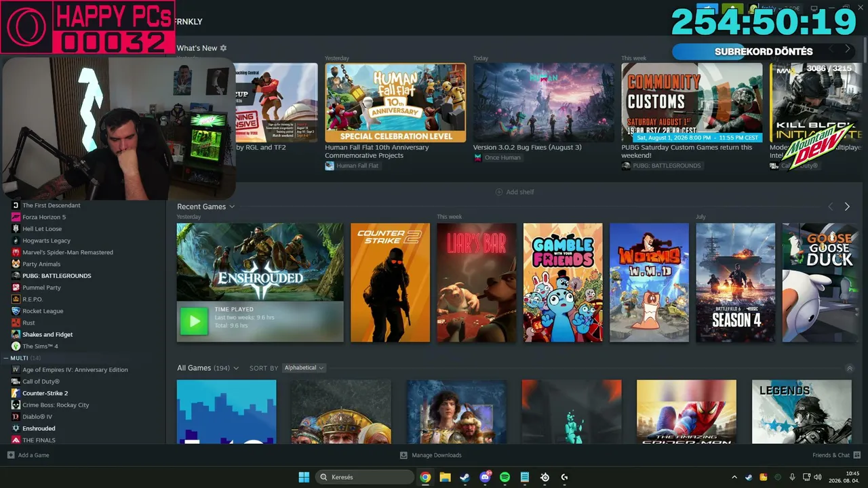The width and height of the screenshot is (868, 488).
Task: Select R.E.P.O. in the sidebar
Action: coord(33,300)
